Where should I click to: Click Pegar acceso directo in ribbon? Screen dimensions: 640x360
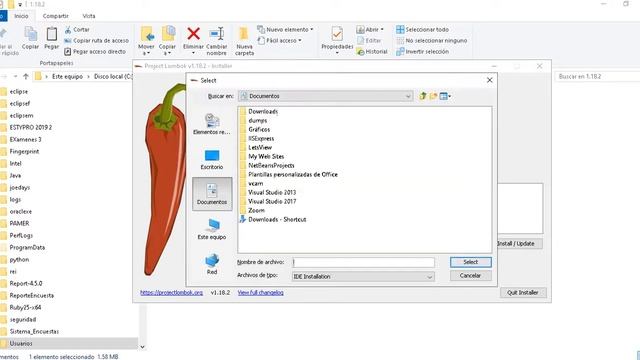tap(95, 51)
